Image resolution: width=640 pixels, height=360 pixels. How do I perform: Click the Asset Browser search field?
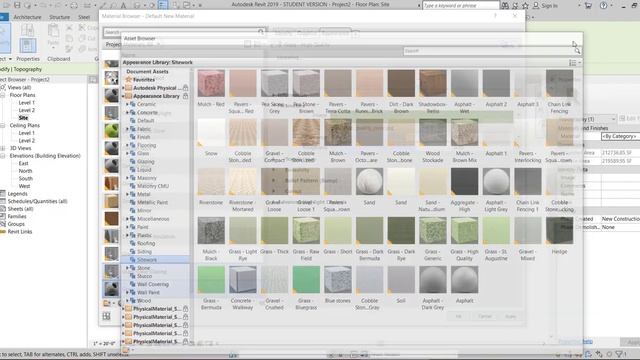point(488,51)
